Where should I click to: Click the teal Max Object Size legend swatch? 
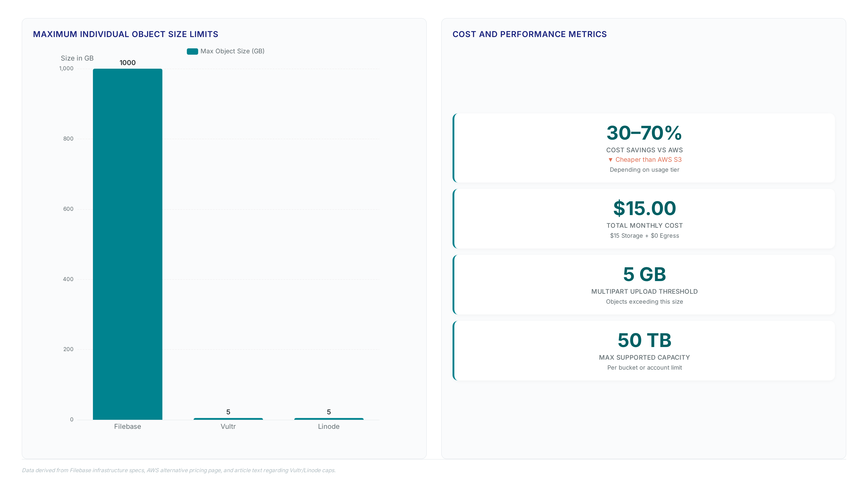(192, 51)
